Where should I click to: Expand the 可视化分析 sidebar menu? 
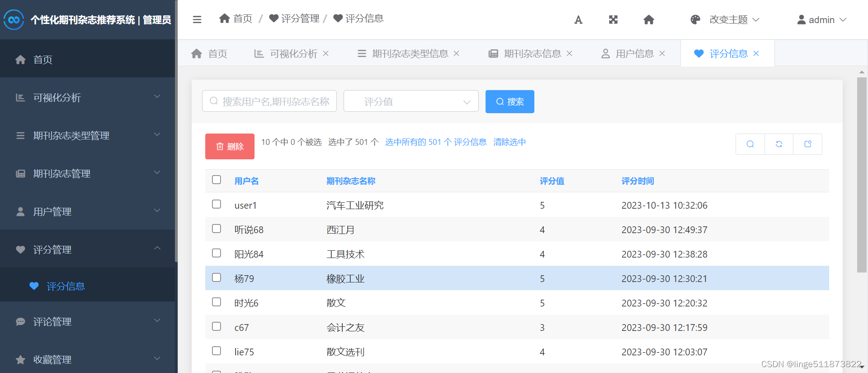(157, 96)
